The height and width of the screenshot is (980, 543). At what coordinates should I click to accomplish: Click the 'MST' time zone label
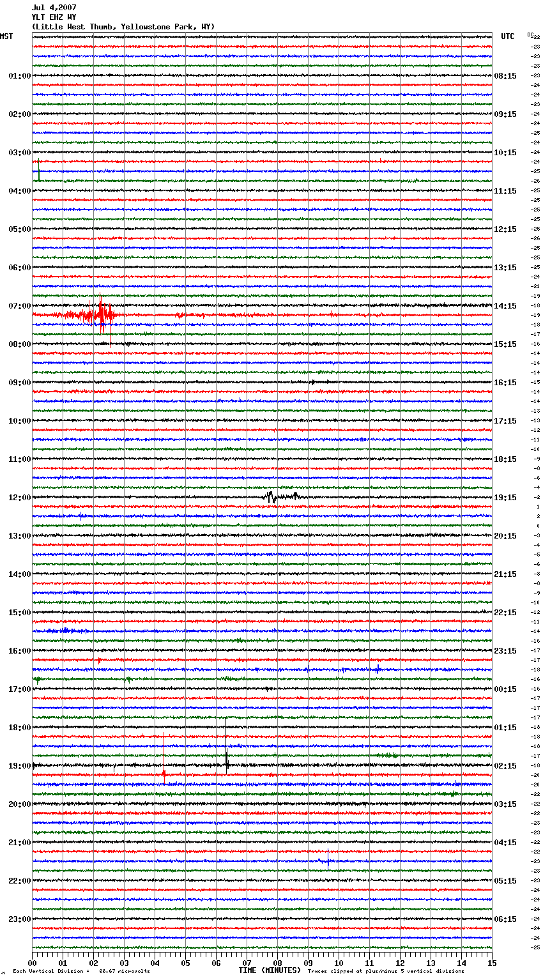tap(6, 36)
